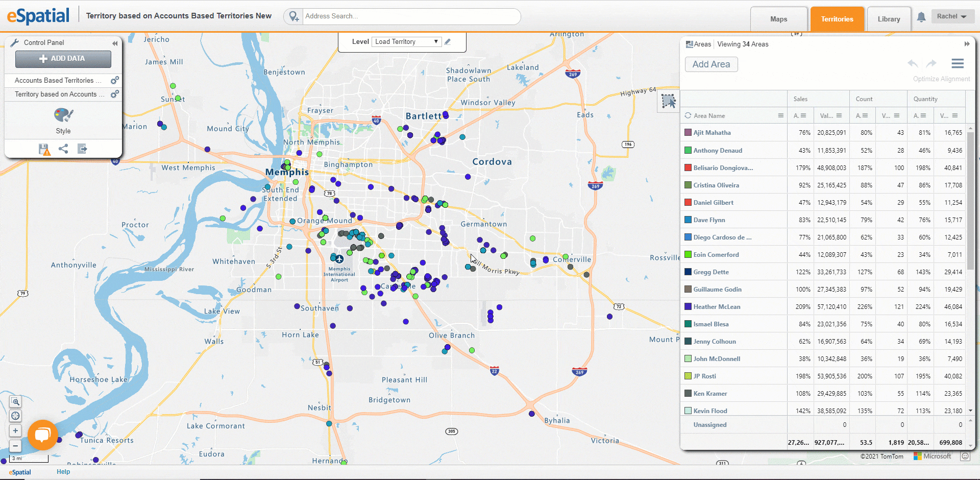Click in the Address Search input field
The height and width of the screenshot is (480, 980).
pos(411,16)
